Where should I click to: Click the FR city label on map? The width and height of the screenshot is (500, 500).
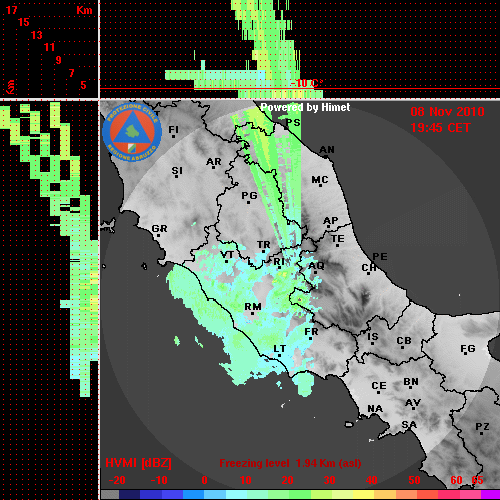[311, 332]
